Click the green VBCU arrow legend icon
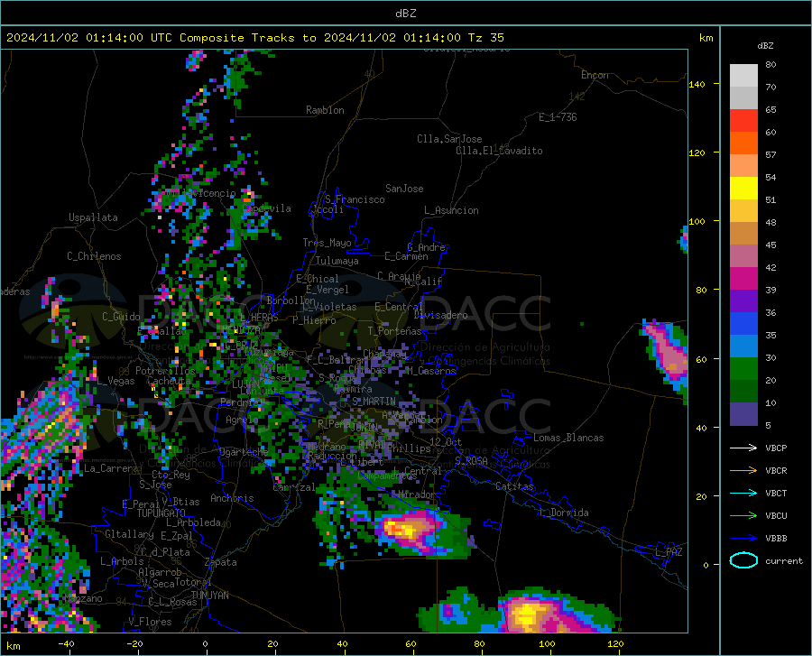 (743, 515)
